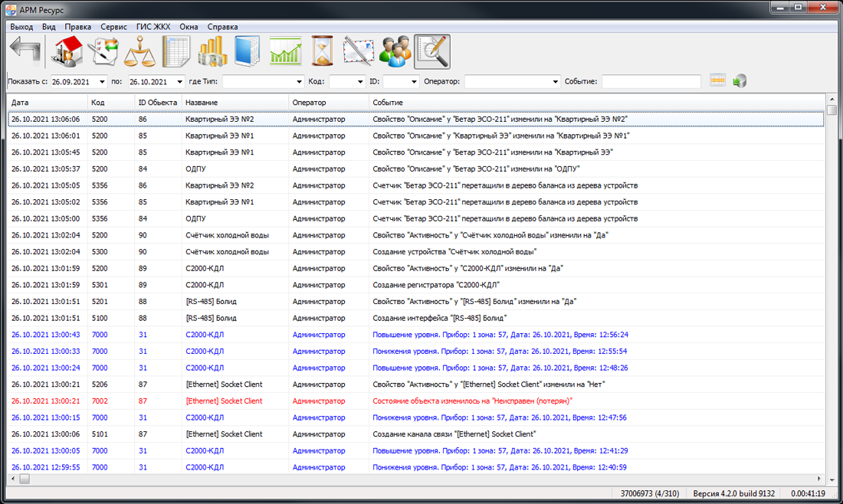Click the green chart graph icon
Screen dimensions: 843x504
tap(285, 52)
